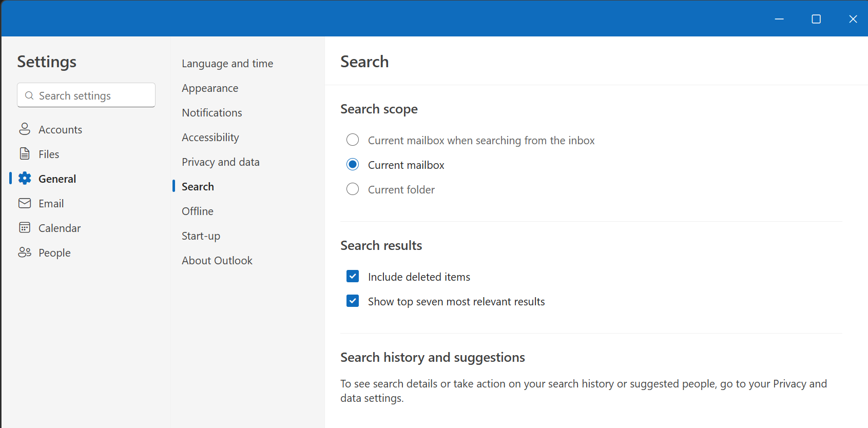The image size is (868, 428).
Task: Toggle Show top seven most relevant results
Action: tap(353, 301)
